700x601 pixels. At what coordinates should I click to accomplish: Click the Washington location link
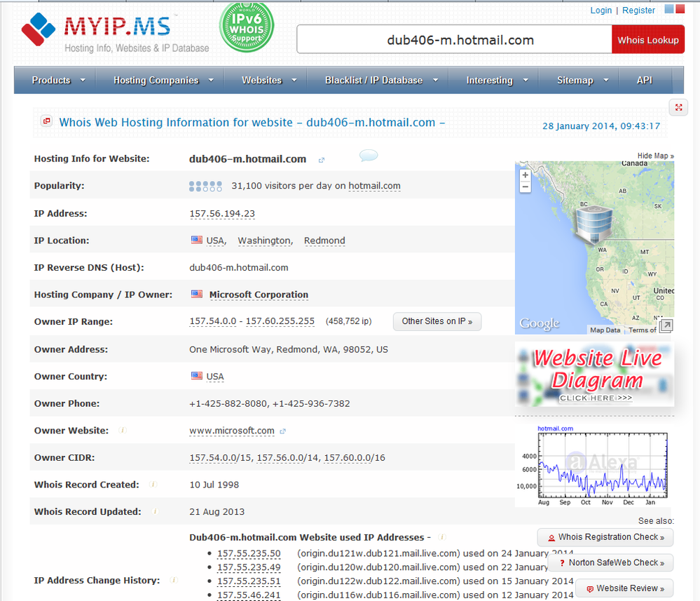[x=265, y=241]
